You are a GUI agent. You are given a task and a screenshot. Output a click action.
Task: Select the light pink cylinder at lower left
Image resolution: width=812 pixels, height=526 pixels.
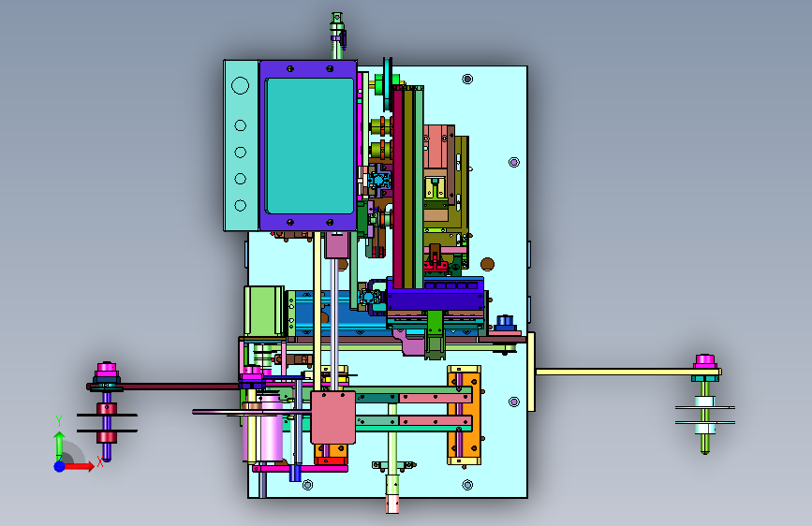tap(270, 427)
